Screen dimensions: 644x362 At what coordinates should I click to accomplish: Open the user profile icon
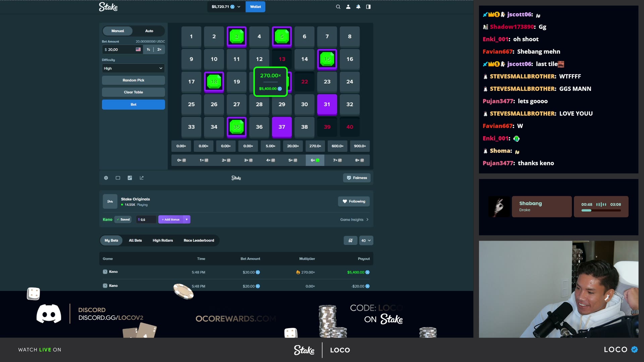pyautogui.click(x=348, y=7)
